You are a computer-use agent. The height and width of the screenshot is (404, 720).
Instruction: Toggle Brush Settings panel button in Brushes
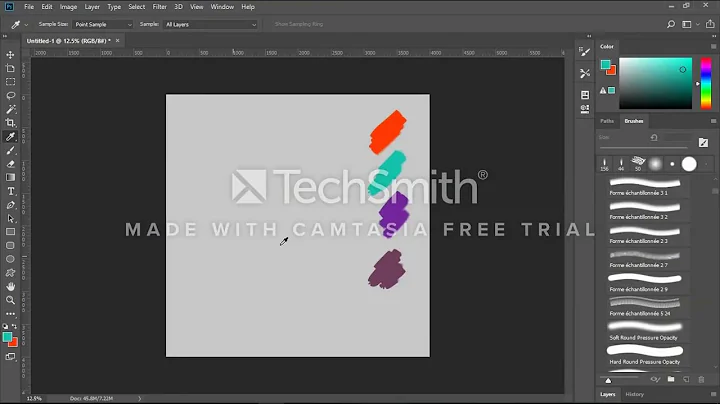click(x=703, y=143)
